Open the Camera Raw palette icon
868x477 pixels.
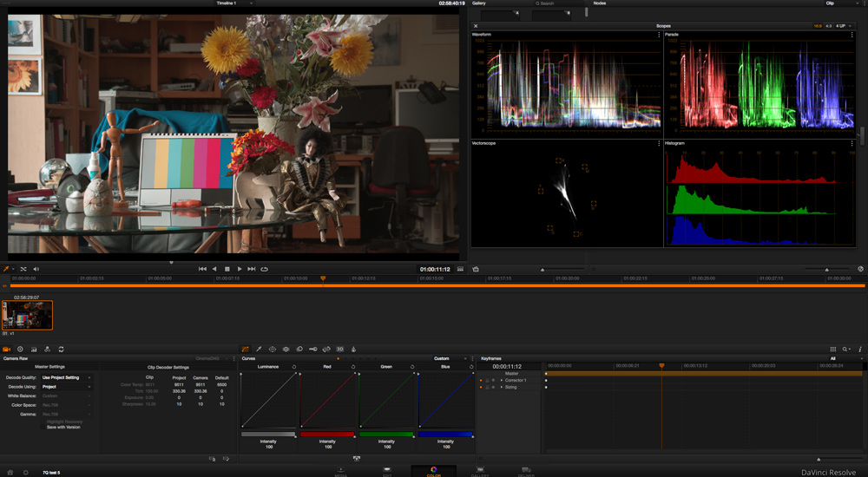pyautogui.click(x=6, y=349)
